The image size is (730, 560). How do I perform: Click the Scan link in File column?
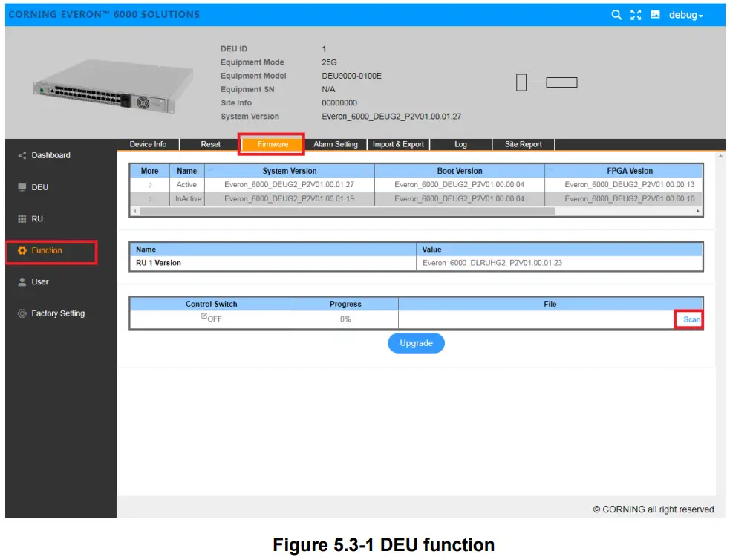pos(691,319)
